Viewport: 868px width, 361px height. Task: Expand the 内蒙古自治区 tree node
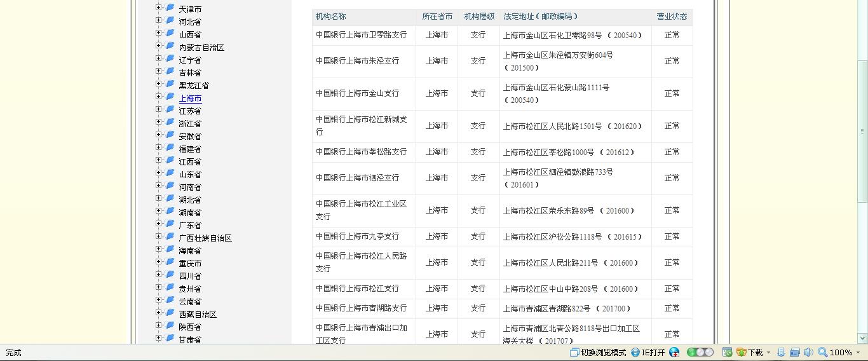(x=159, y=46)
